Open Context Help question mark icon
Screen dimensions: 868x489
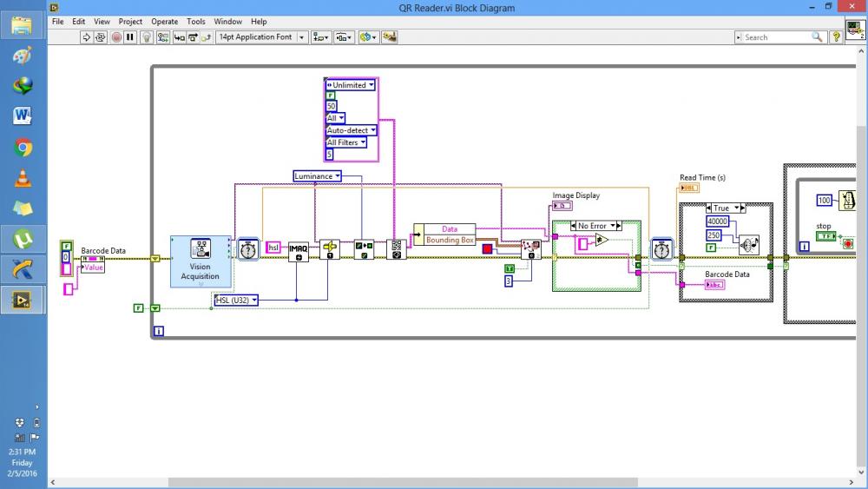point(837,37)
